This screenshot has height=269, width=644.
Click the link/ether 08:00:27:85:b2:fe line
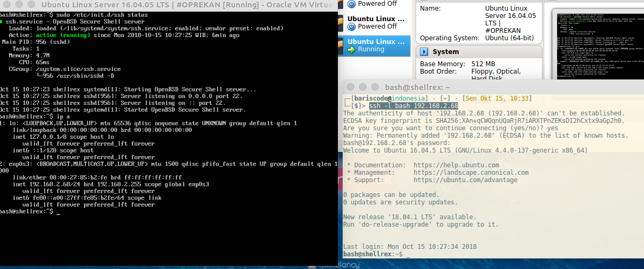coord(97,177)
